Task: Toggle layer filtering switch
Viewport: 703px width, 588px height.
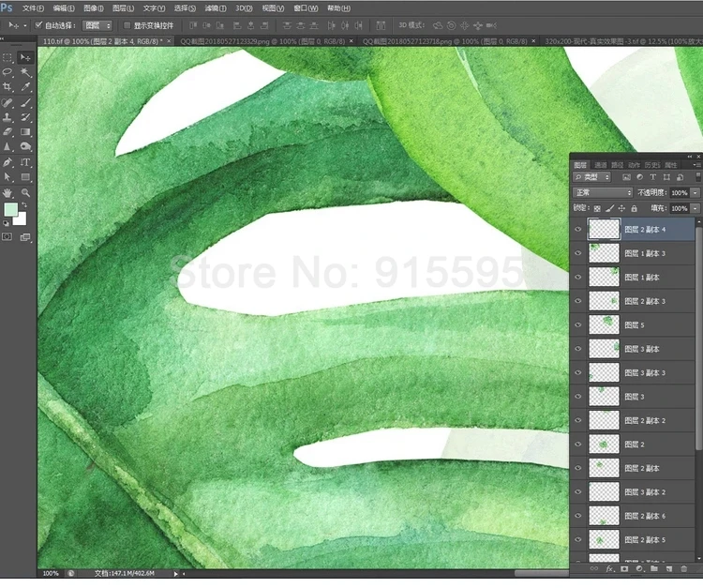Action: tap(698, 177)
